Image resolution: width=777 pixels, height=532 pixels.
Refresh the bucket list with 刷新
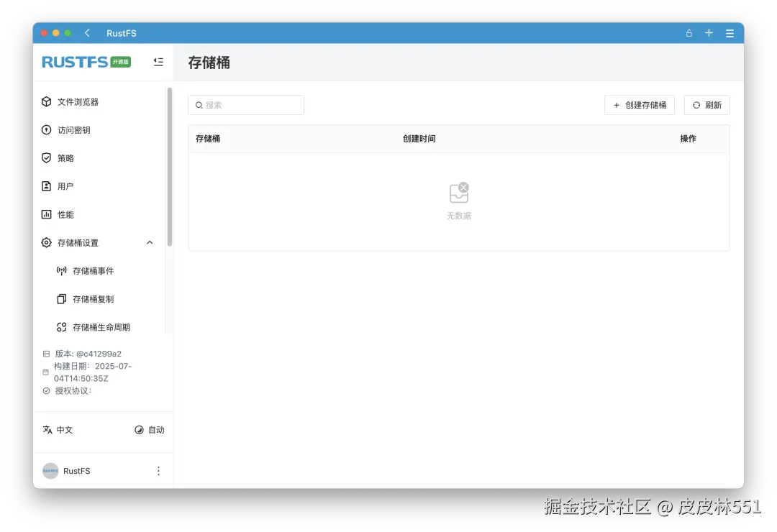click(x=706, y=105)
